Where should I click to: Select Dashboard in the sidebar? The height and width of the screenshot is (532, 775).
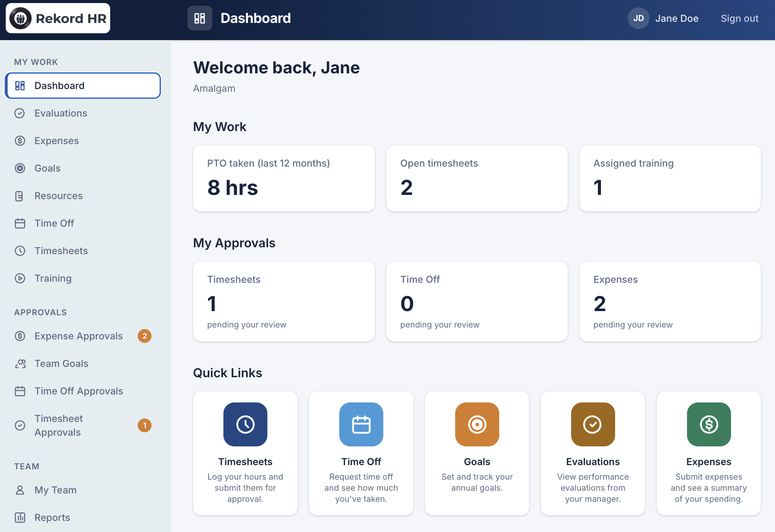pos(83,86)
